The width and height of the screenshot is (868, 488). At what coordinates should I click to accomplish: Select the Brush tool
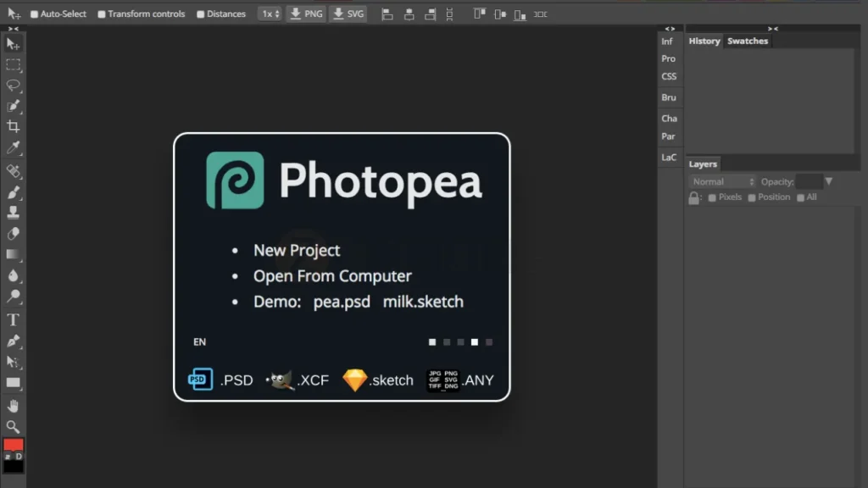tap(13, 192)
